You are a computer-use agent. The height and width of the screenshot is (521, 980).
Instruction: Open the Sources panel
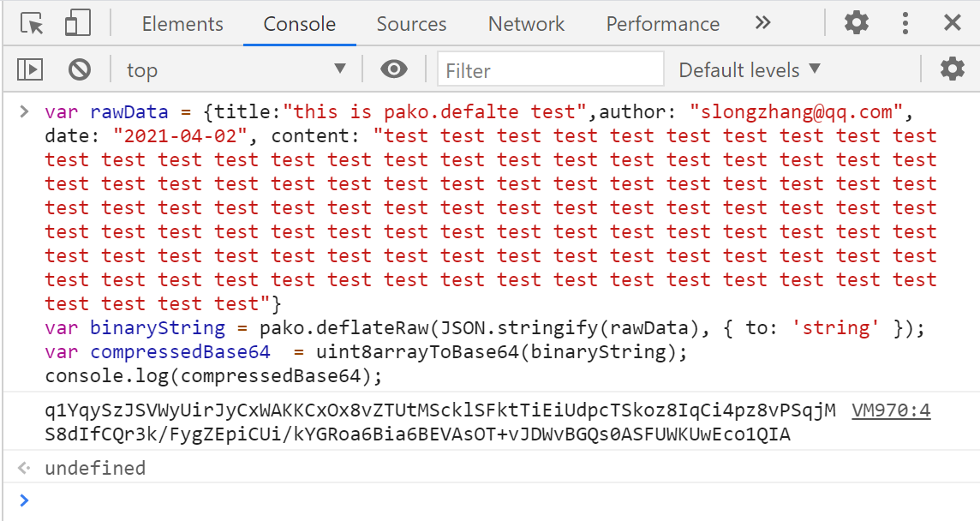point(411,23)
